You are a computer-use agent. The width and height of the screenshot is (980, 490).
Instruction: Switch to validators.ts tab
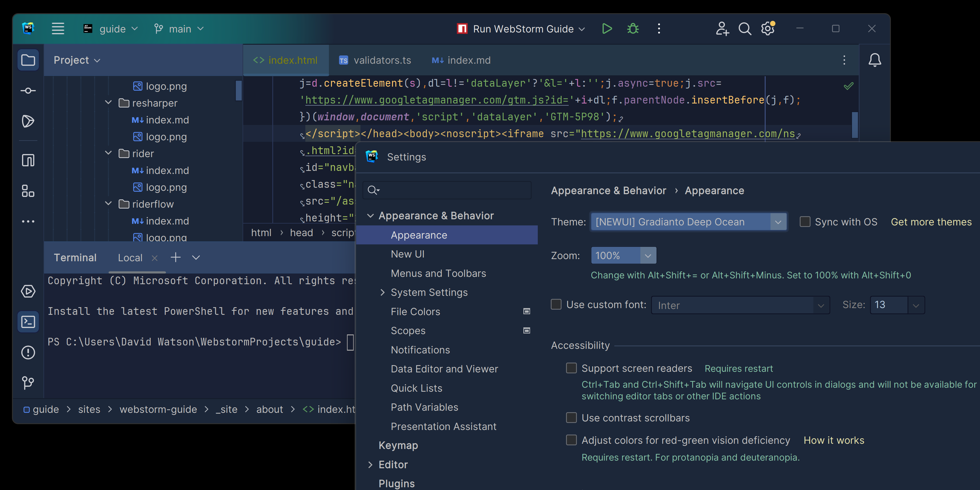[x=375, y=60]
